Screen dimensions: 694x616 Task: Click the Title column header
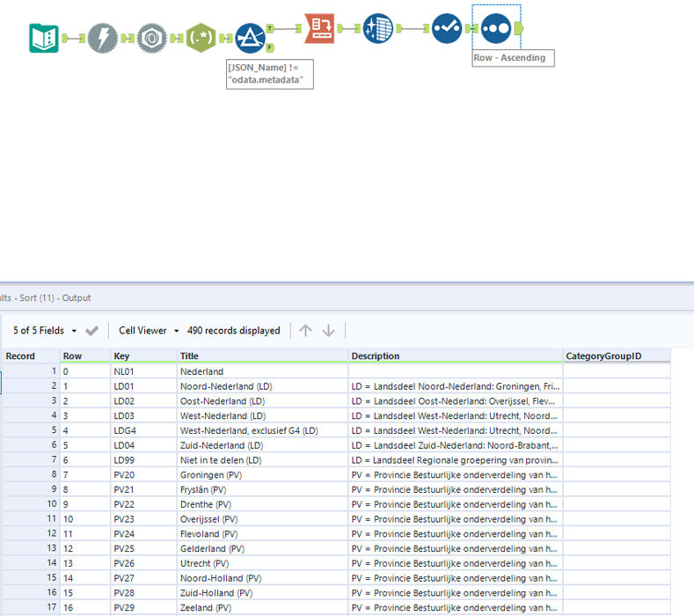(262, 356)
